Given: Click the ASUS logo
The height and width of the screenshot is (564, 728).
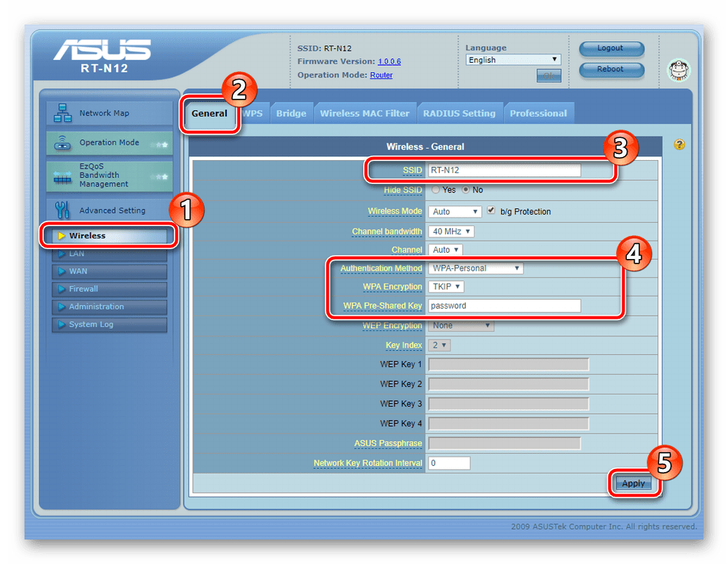Looking at the screenshot, I should point(102,50).
